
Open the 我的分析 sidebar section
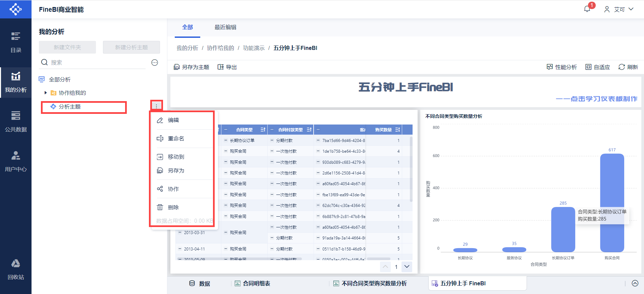[16, 82]
